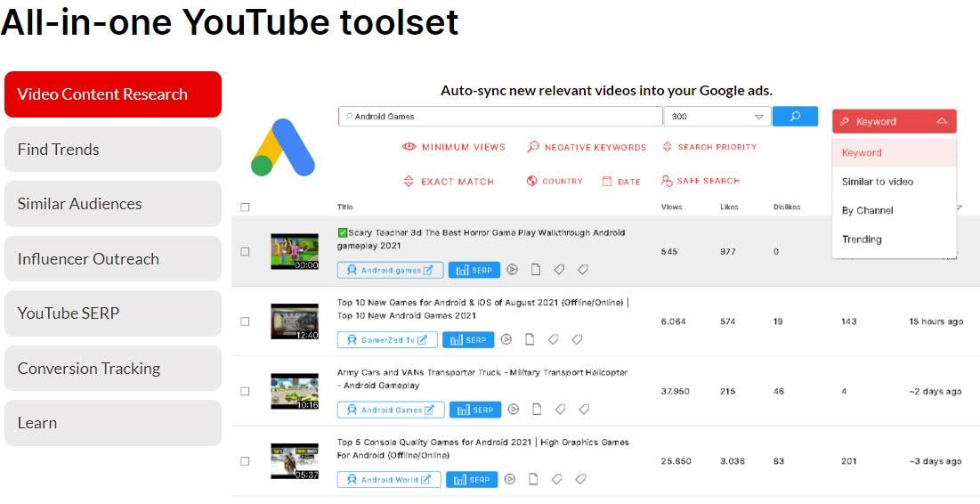Check the Scary Teacher 3d video row

click(x=245, y=251)
